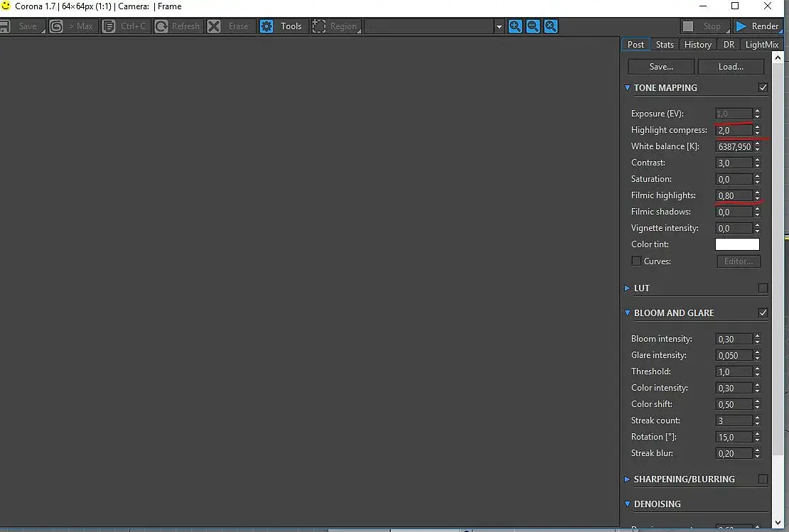The height and width of the screenshot is (532, 789).
Task: Click the zoom out magnifier icon
Action: click(x=533, y=26)
